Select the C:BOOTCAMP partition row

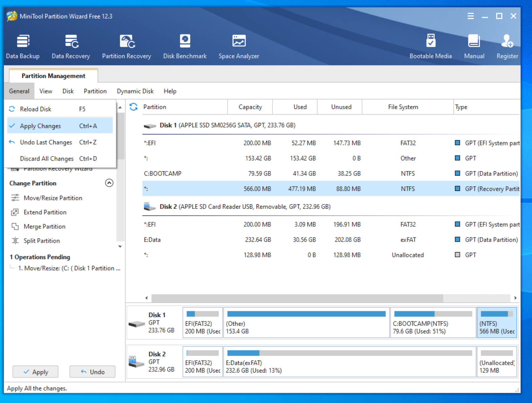coord(331,173)
